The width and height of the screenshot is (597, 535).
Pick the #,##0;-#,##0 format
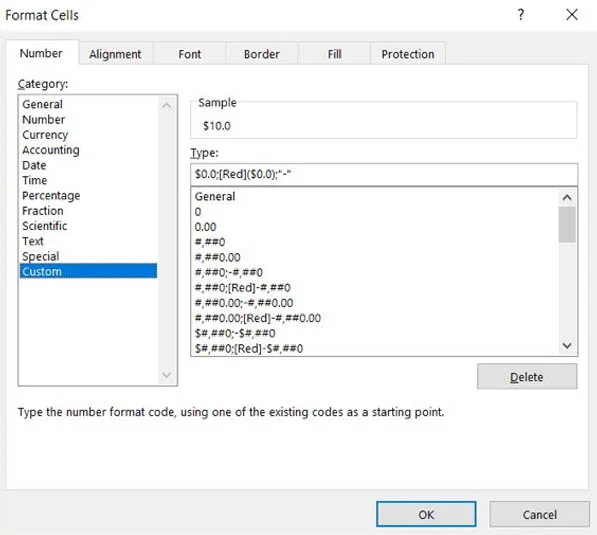click(x=375, y=273)
